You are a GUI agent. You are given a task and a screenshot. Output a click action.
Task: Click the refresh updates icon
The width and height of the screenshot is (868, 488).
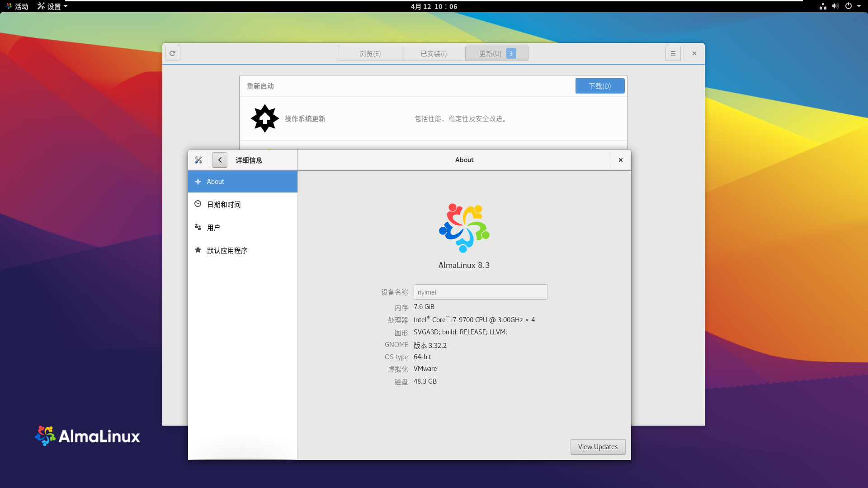pyautogui.click(x=172, y=53)
